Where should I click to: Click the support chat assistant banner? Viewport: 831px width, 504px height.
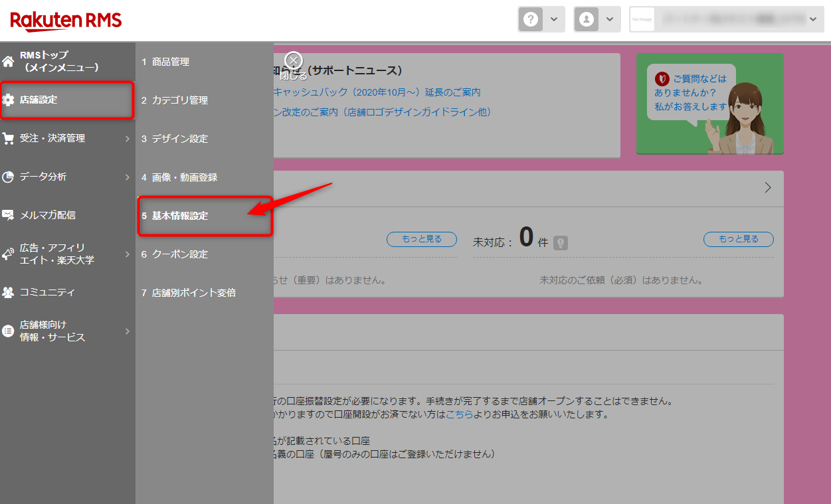click(709, 104)
